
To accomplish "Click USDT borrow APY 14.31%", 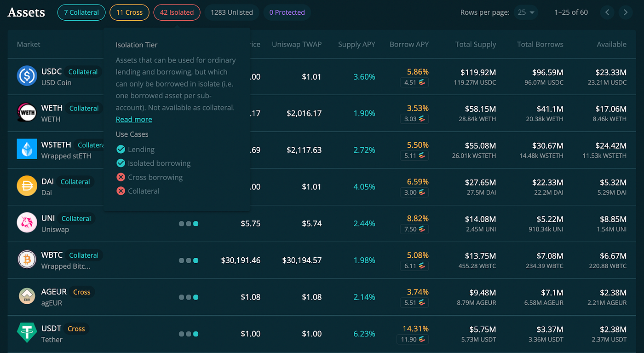I will (416, 329).
